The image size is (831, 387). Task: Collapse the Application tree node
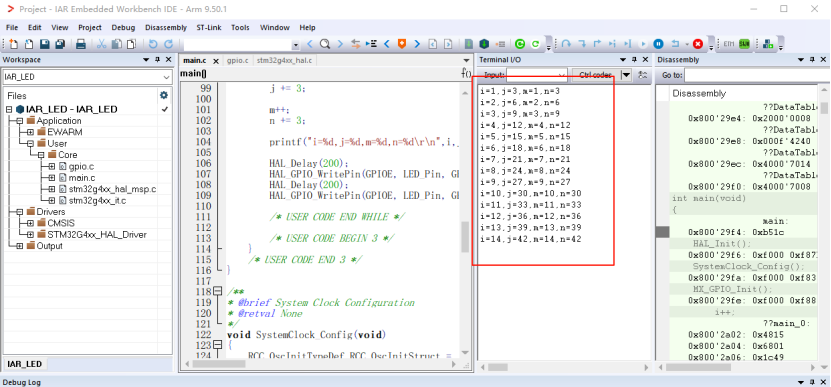point(20,121)
